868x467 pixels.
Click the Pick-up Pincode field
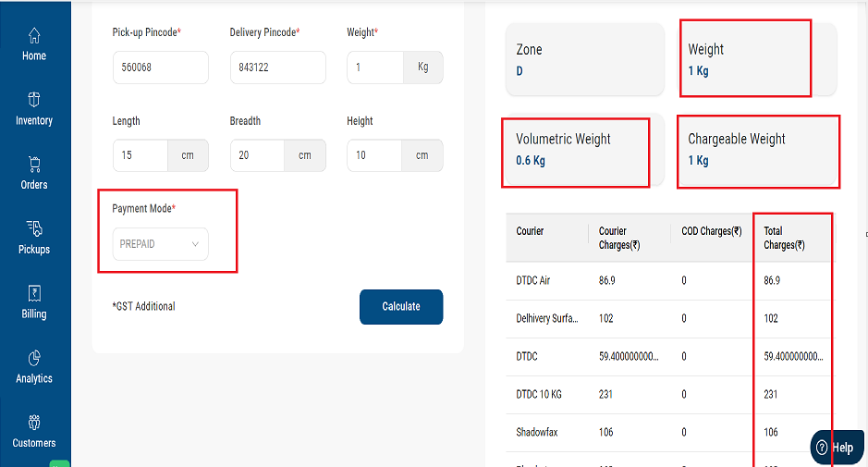[x=161, y=68]
